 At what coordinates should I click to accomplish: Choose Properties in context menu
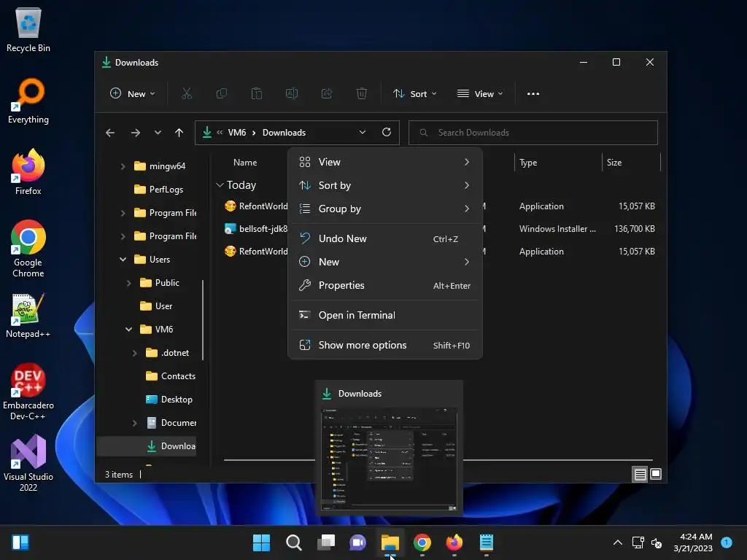pyautogui.click(x=385, y=285)
